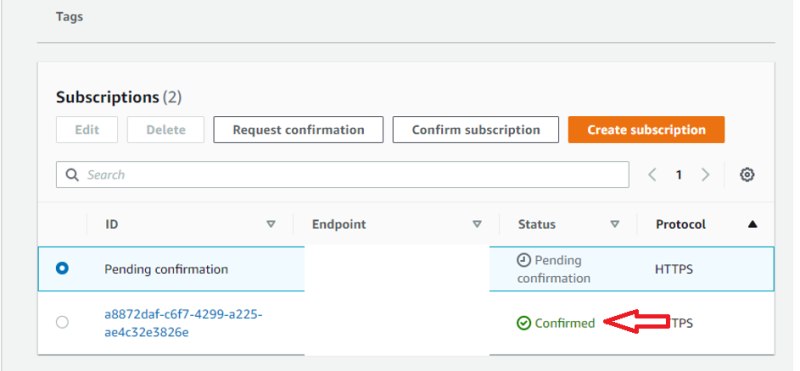This screenshot has width=800, height=371.
Task: Click the Pending confirmation text in the ID column
Action: 166,269
